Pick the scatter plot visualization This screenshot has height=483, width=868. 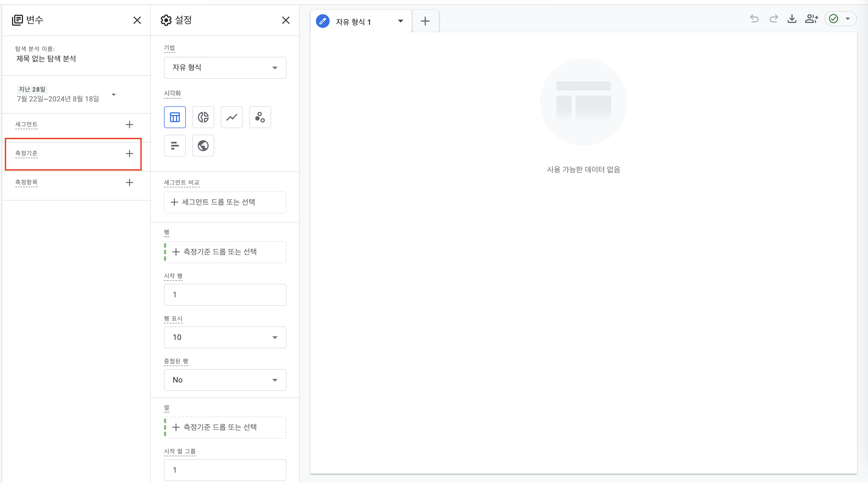click(x=260, y=117)
